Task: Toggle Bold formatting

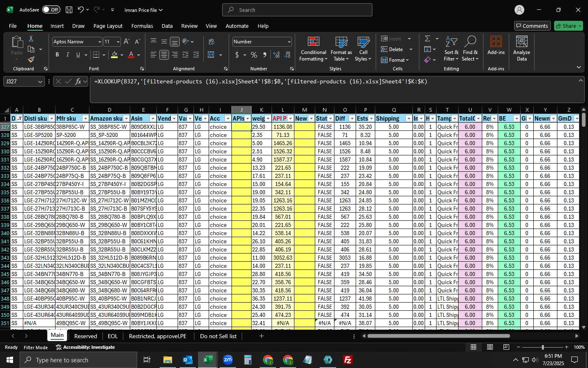Action: click(x=57, y=55)
